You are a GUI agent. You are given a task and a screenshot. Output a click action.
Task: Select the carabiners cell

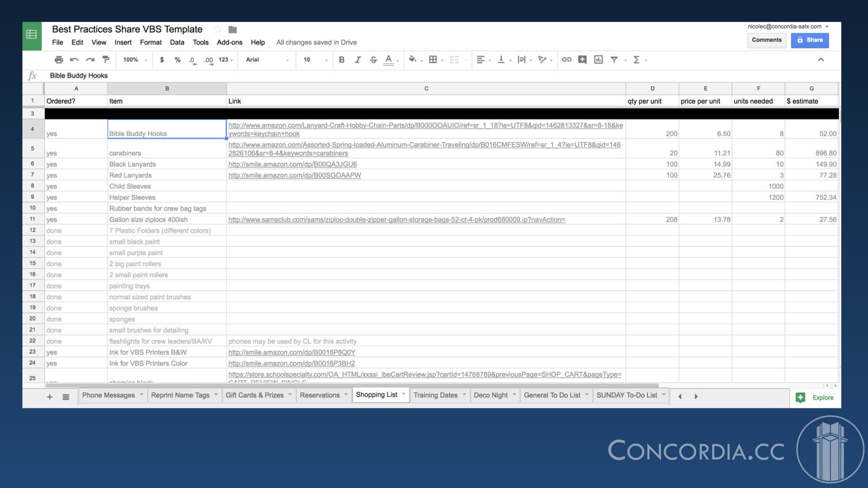tap(167, 149)
